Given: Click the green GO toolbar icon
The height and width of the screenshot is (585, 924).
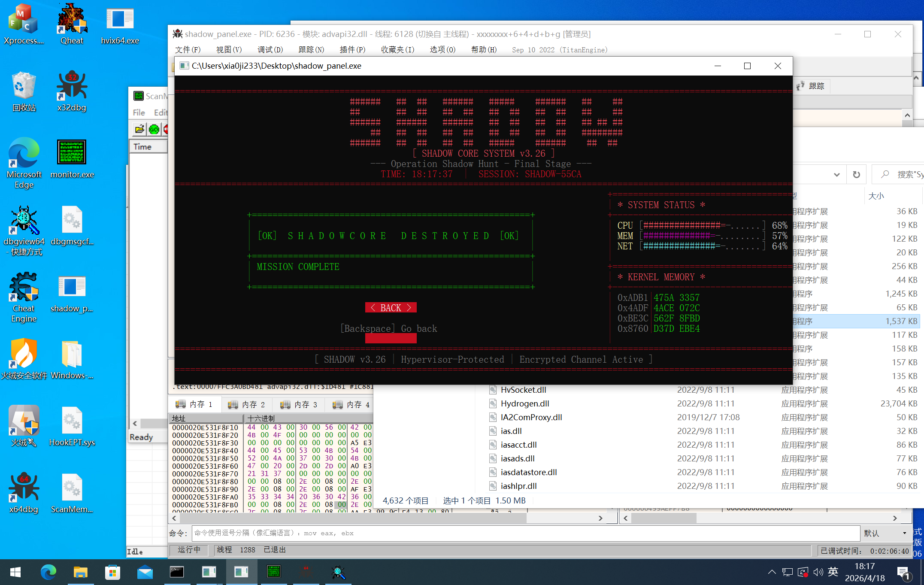Looking at the screenshot, I should pyautogui.click(x=154, y=129).
